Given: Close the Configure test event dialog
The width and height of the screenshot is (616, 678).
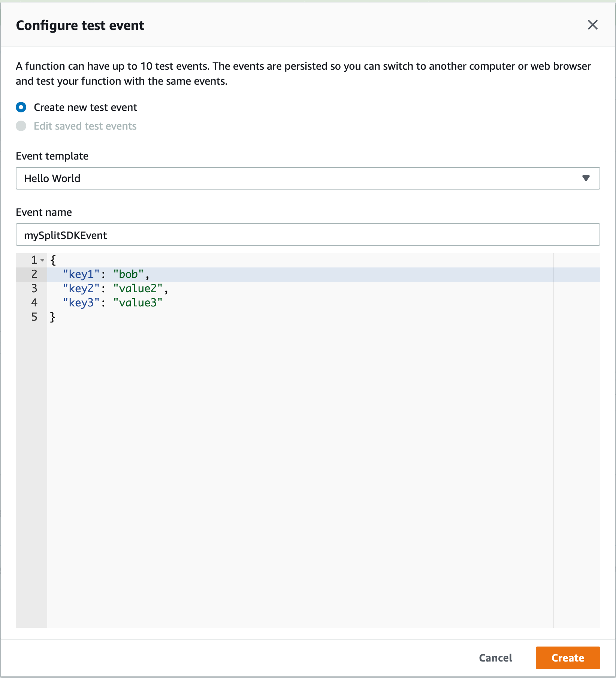Looking at the screenshot, I should [592, 25].
